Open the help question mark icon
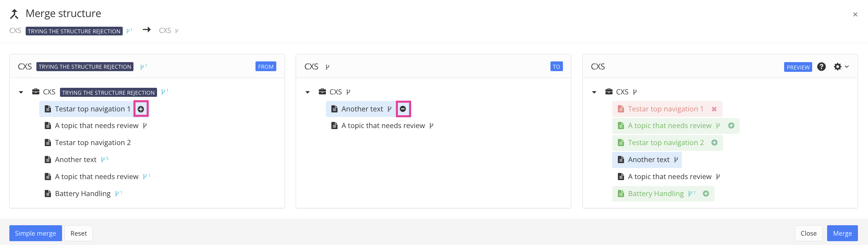This screenshot has width=868, height=245. pyautogui.click(x=821, y=67)
